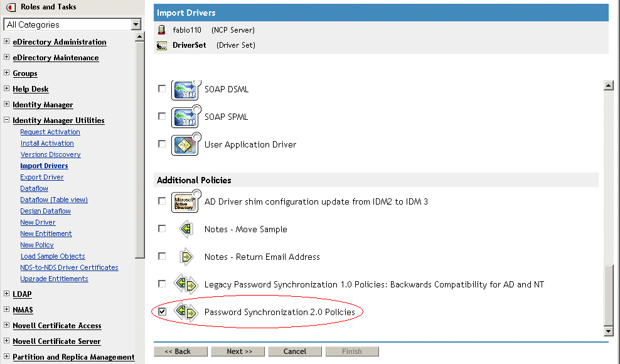This screenshot has width=620, height=364.
Task: Click the Next >> button
Action: (239, 351)
